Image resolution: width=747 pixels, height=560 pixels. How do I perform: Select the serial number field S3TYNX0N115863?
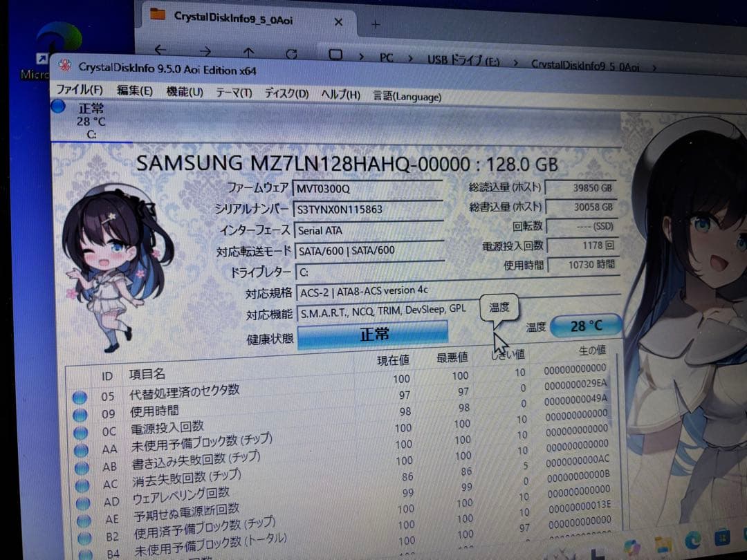click(x=368, y=209)
